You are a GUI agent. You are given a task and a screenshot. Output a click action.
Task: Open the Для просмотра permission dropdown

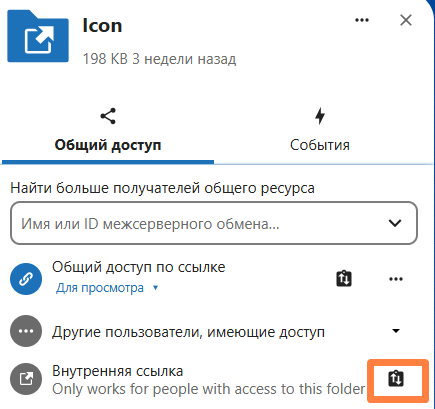(x=107, y=288)
